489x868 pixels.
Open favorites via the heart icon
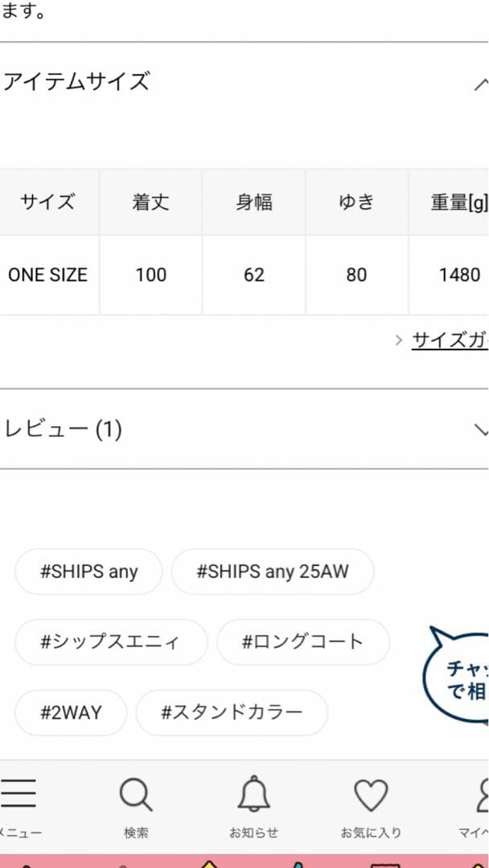point(371,796)
